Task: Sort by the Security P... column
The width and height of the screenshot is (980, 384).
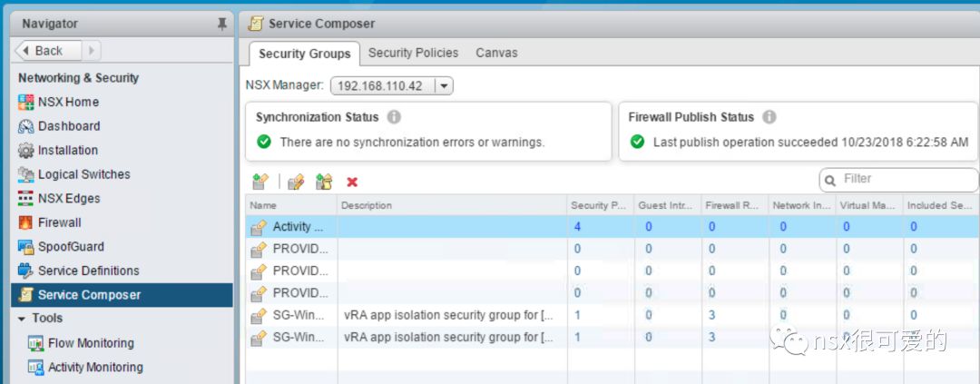Action: coord(601,205)
